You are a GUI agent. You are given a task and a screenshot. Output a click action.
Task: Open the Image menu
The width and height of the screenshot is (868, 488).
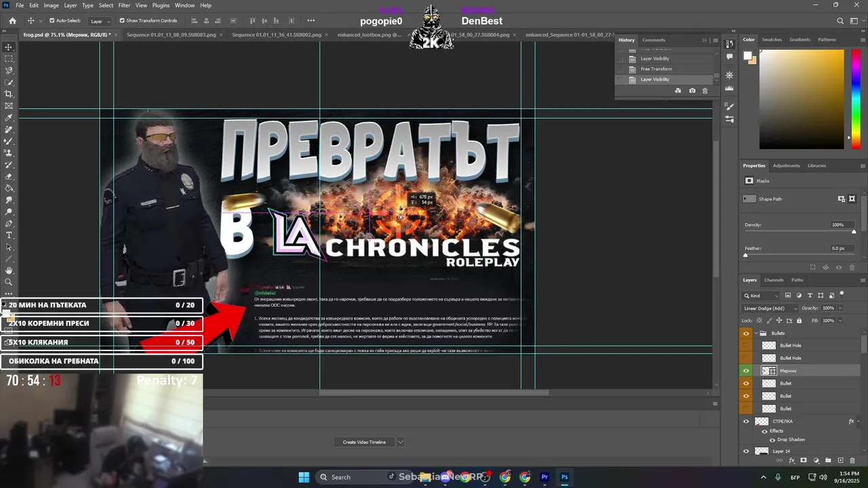click(x=52, y=5)
